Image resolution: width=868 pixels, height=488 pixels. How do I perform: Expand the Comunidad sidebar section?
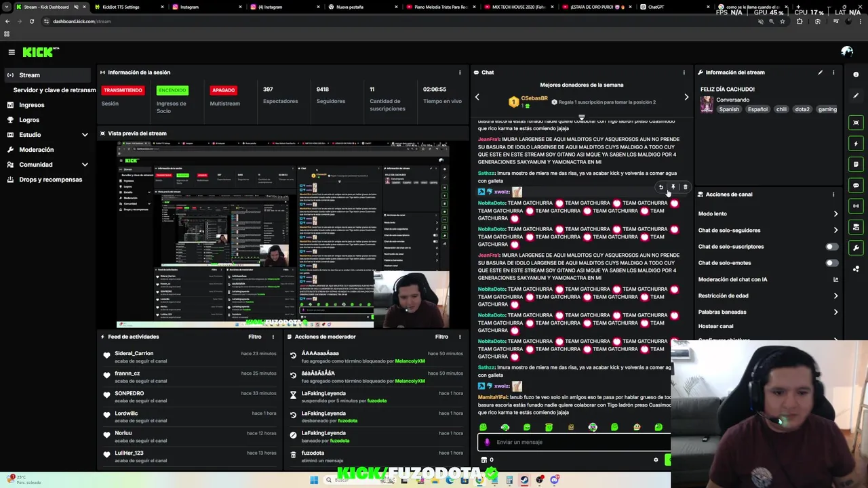click(85, 165)
